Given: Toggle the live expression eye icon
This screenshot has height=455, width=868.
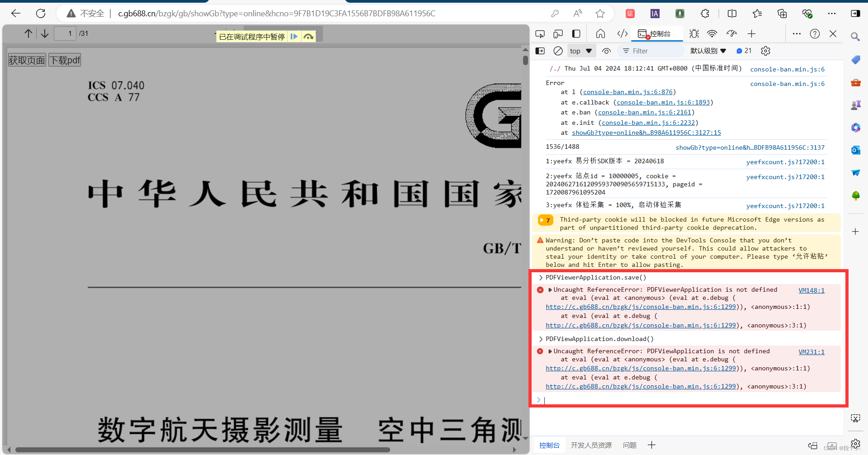Looking at the screenshot, I should [x=606, y=51].
